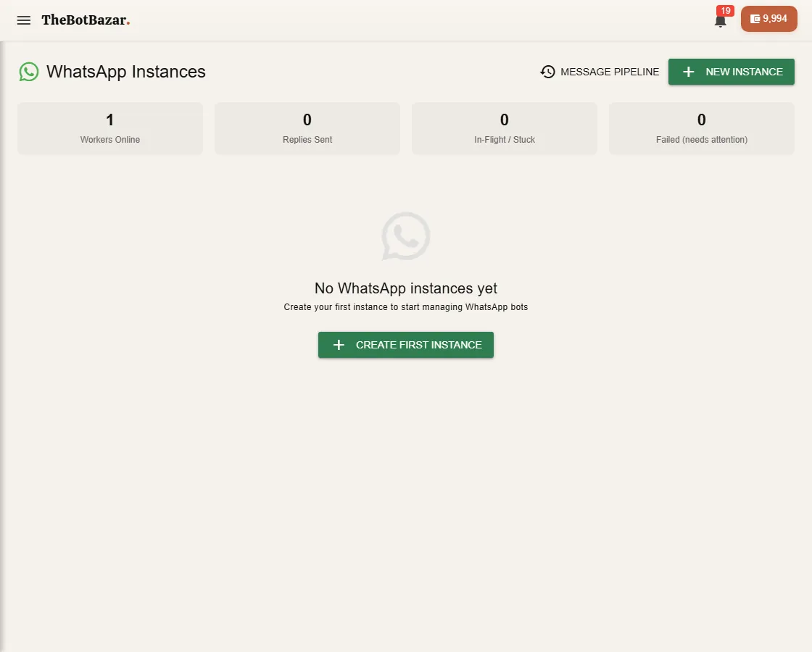Select the In-Flight / Stuck stat card

tap(505, 128)
